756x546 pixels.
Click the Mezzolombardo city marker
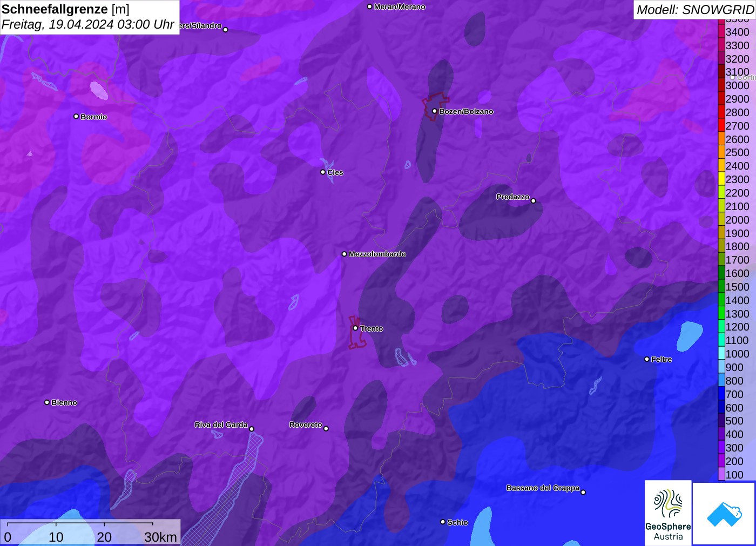coord(345,254)
